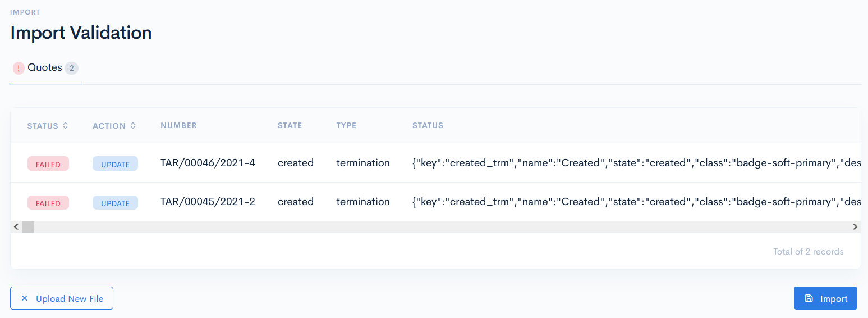The image size is (868, 318).
Task: Click FAILED badge for TAR/00046/2021-4
Action: coord(48,164)
